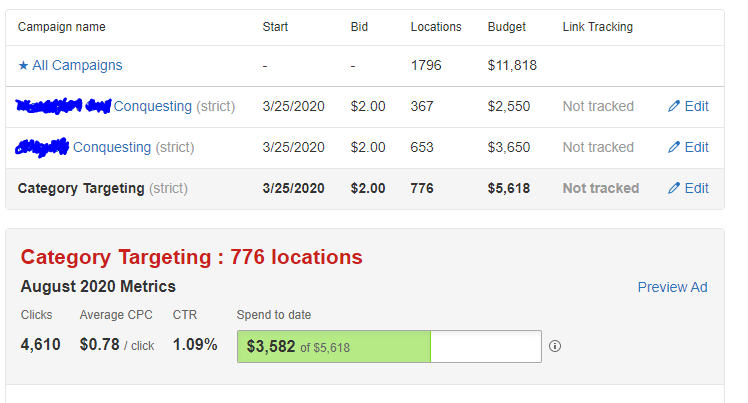This screenshot has height=403, width=748.
Task: Click the star icon before All Campaigns
Action: [23, 65]
